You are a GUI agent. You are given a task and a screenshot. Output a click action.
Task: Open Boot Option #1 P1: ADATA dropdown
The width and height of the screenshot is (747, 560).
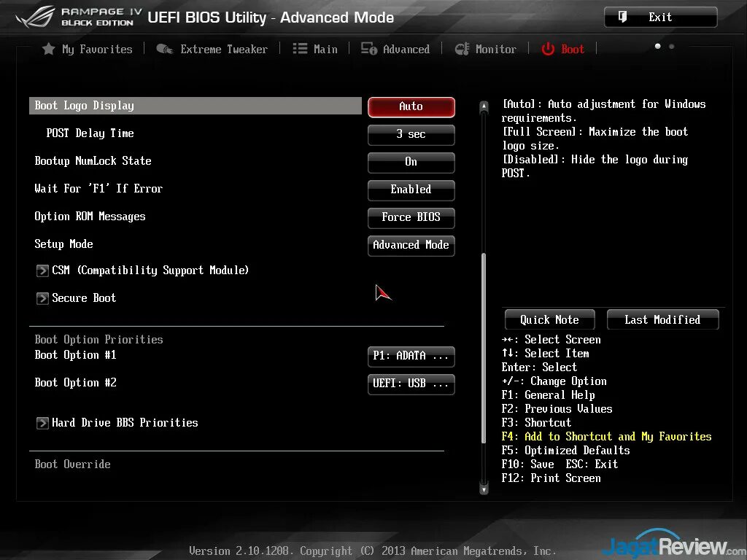pyautogui.click(x=411, y=356)
